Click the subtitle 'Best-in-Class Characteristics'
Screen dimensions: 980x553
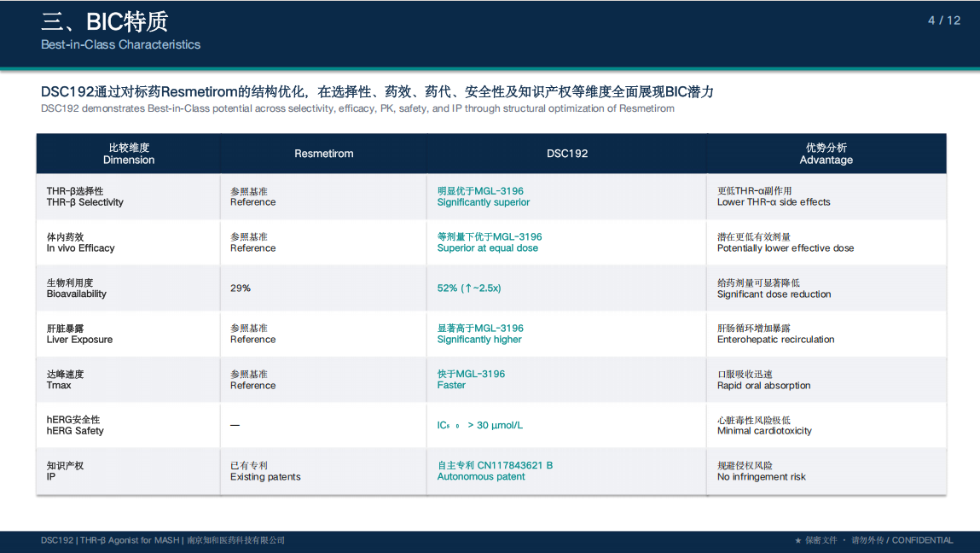[120, 44]
